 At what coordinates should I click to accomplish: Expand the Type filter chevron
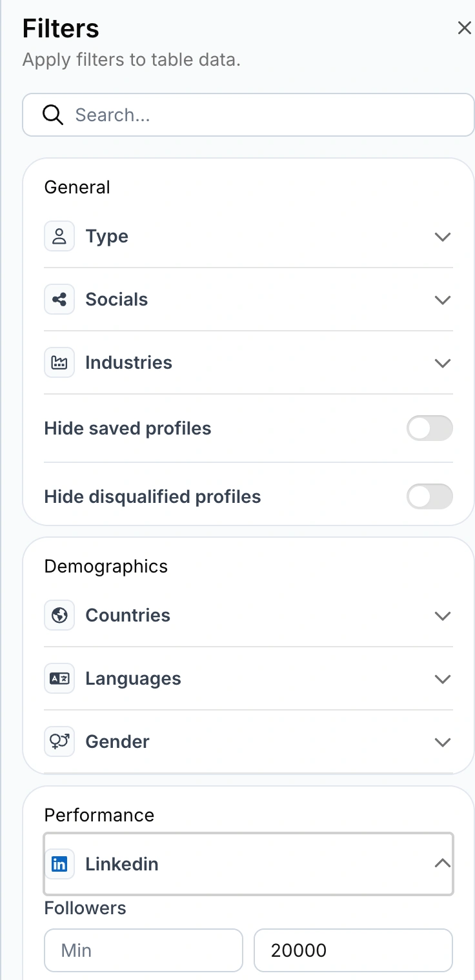442,237
